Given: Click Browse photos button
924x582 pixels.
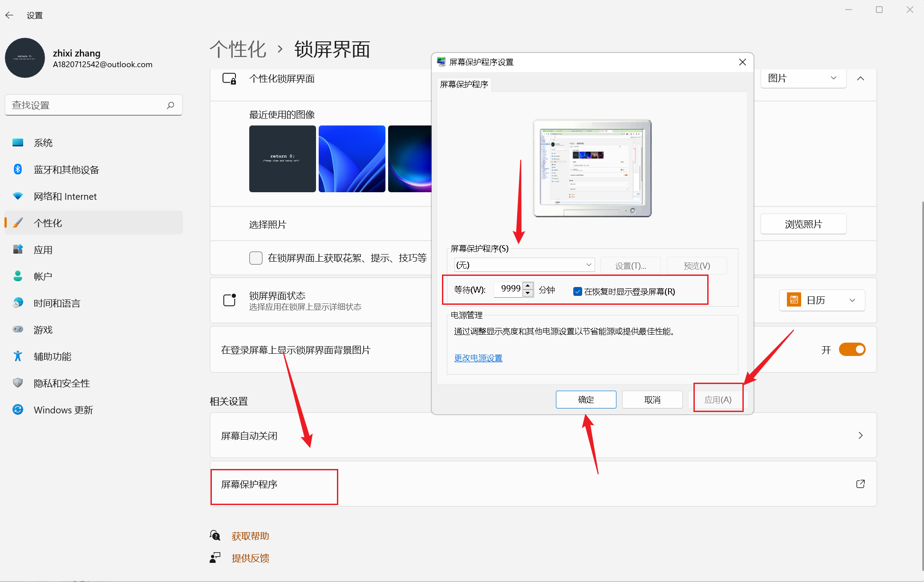Looking at the screenshot, I should pyautogui.click(x=803, y=224).
